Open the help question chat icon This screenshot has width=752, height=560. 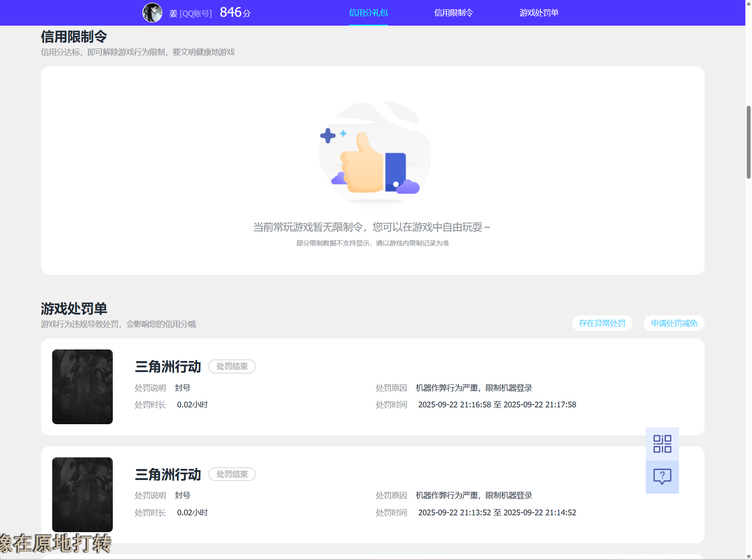662,477
